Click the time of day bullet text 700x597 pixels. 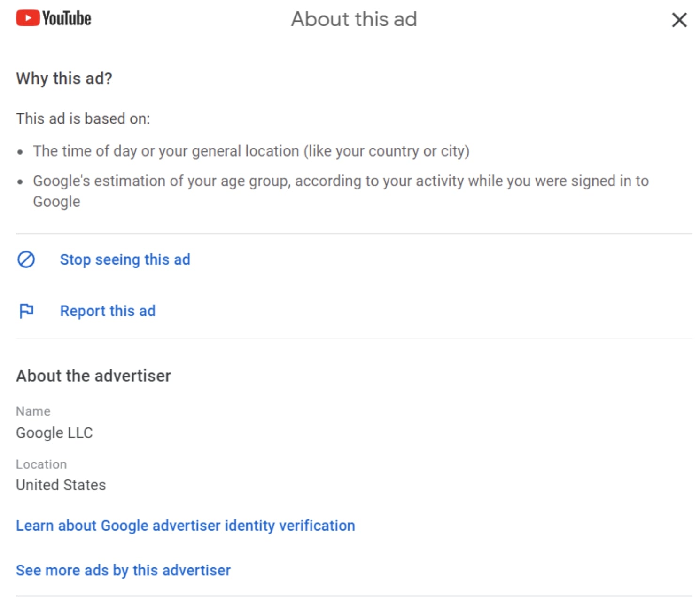(251, 151)
